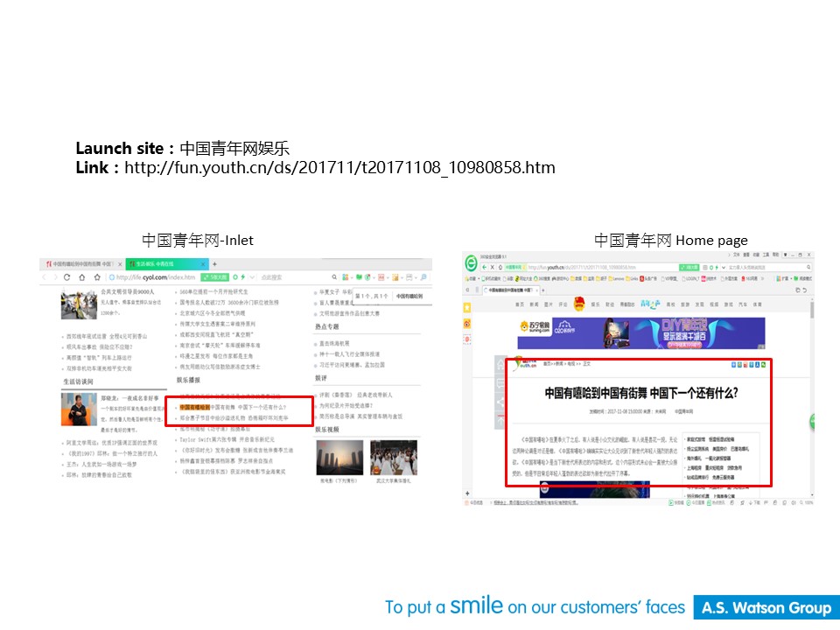Click the yellow star favorites sidebar icon
This screenshot has width=840, height=630.
tap(467, 308)
